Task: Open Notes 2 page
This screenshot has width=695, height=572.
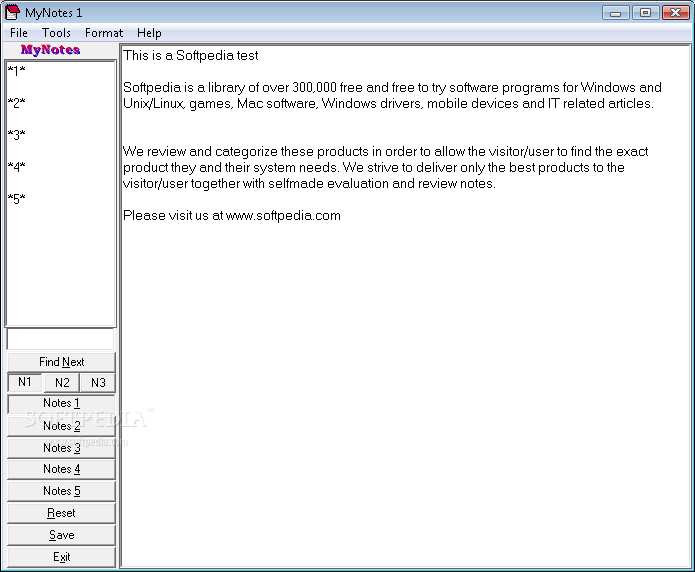Action: coord(61,426)
